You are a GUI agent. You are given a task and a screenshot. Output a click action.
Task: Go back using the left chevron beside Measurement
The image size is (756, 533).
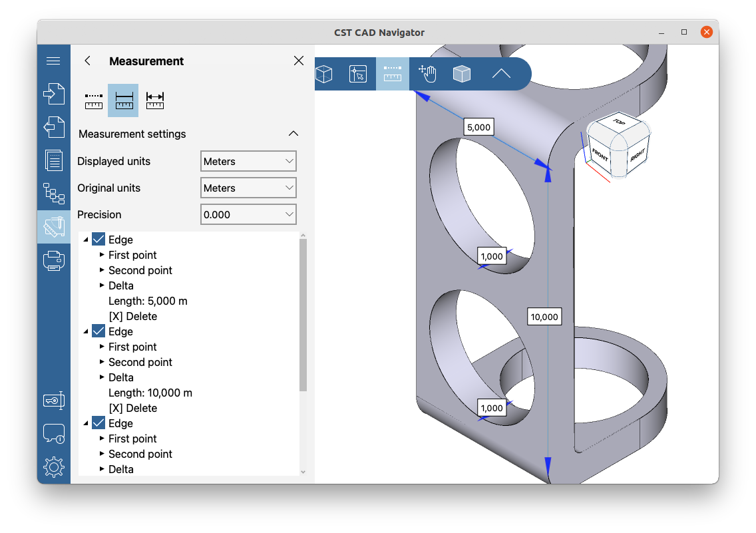pos(87,61)
